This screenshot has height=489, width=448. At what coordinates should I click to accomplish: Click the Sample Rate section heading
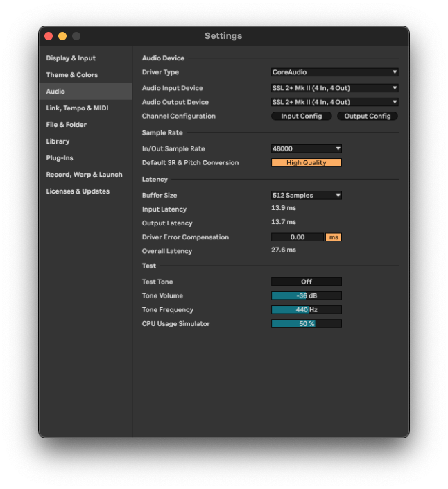point(162,133)
